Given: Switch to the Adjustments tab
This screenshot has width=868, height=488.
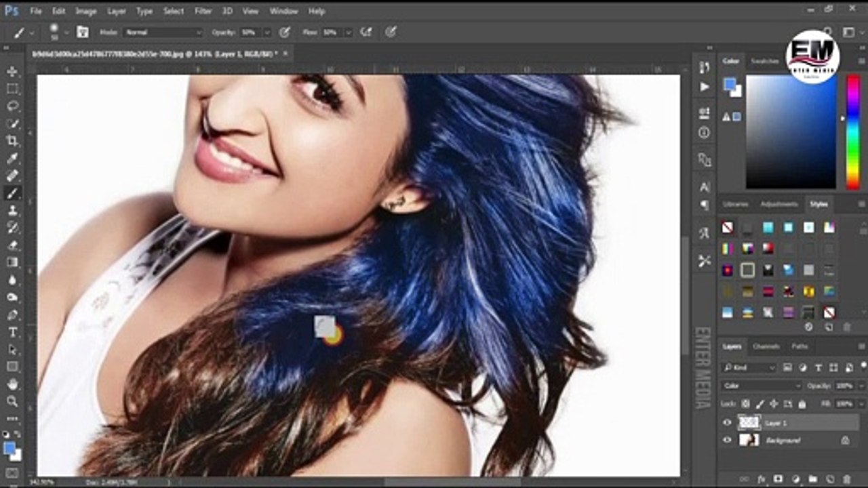Looking at the screenshot, I should [x=778, y=204].
